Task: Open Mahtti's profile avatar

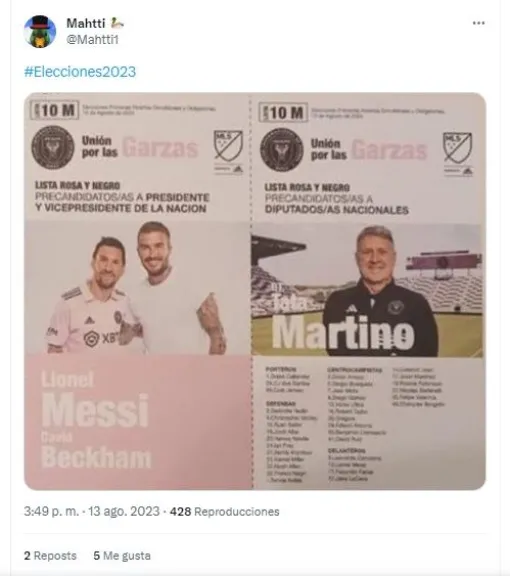Action: [x=40, y=32]
